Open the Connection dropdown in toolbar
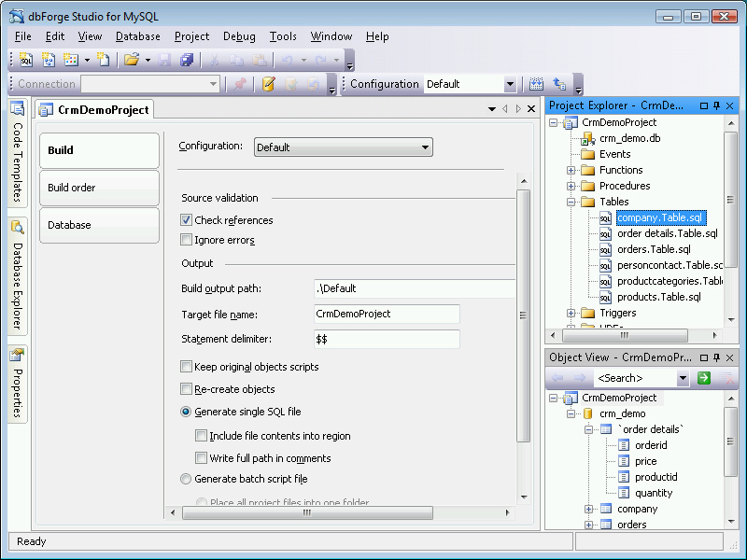This screenshot has height=560, width=747. coord(213,84)
